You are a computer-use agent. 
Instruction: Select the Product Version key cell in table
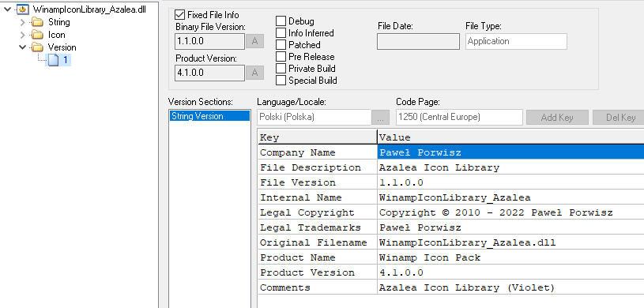(318, 272)
